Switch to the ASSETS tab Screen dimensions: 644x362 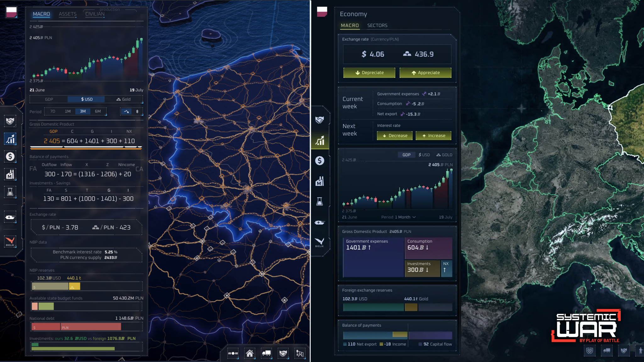point(67,14)
